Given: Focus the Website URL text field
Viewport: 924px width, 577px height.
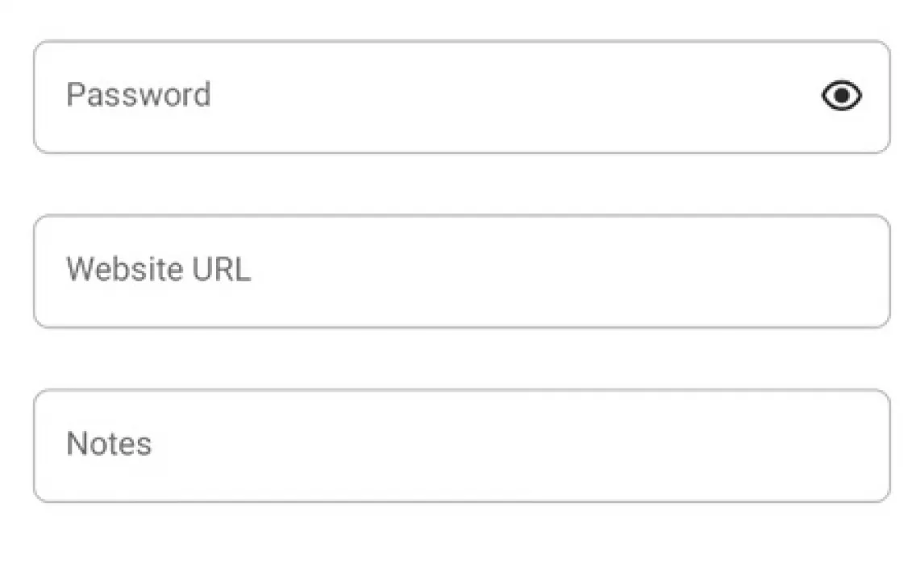Looking at the screenshot, I should (461, 271).
